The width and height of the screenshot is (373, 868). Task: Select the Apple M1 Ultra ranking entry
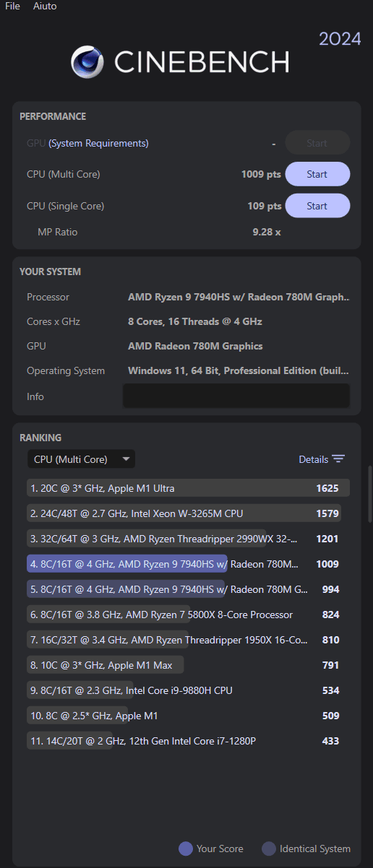188,488
